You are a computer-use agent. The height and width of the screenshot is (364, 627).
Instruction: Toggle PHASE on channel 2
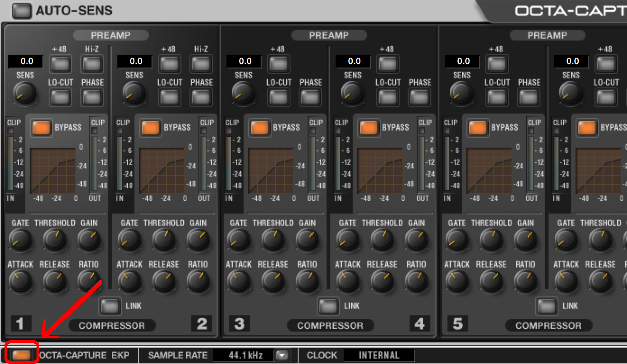coord(201,97)
